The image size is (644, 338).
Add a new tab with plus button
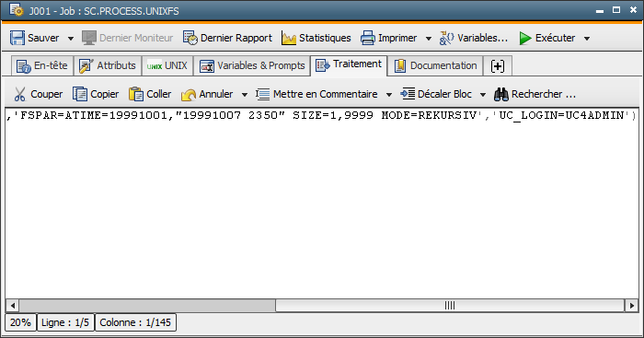498,65
